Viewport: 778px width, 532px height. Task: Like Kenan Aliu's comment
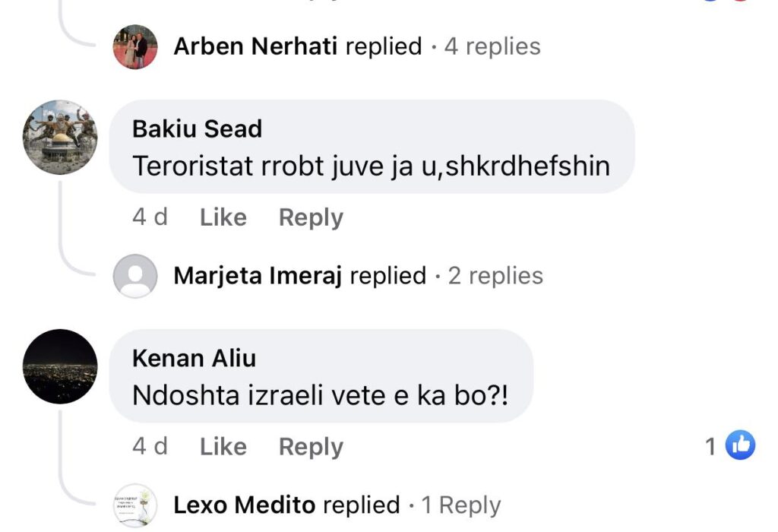coord(223,447)
